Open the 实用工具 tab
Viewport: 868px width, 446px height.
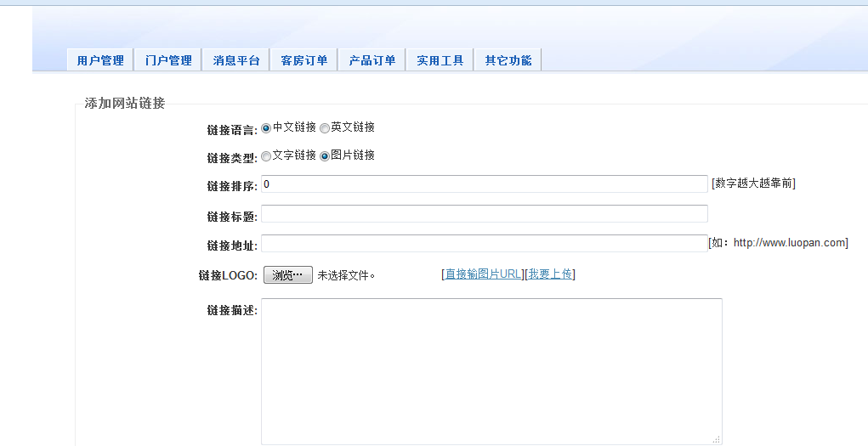[x=440, y=60]
